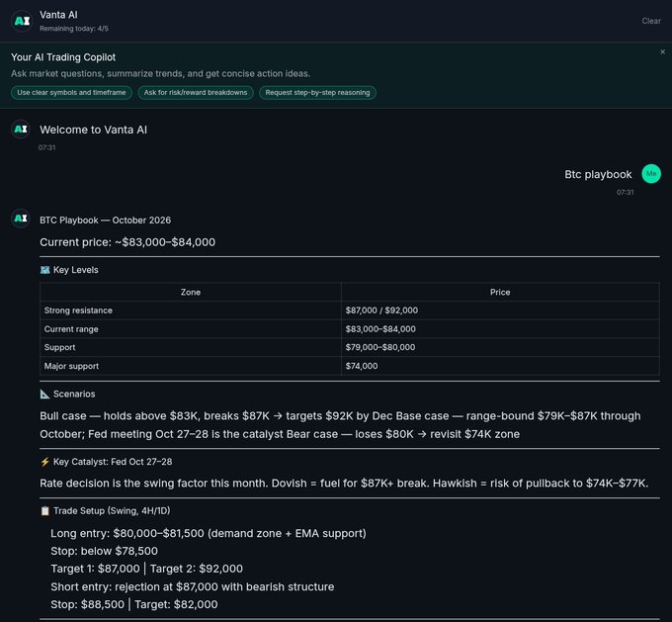672x622 pixels.
Task: Click the 'Btc playbook' user message
Action: pyautogui.click(x=598, y=174)
